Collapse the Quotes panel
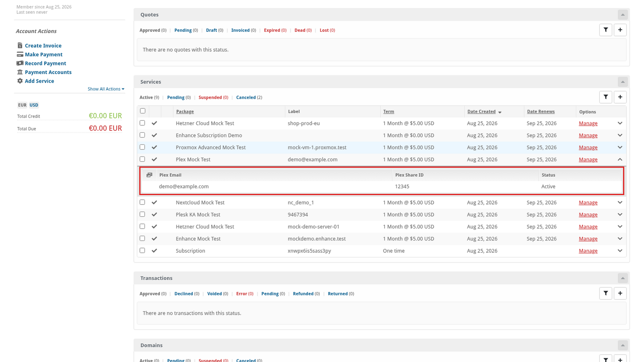The height and width of the screenshot is (362, 644). point(623,15)
